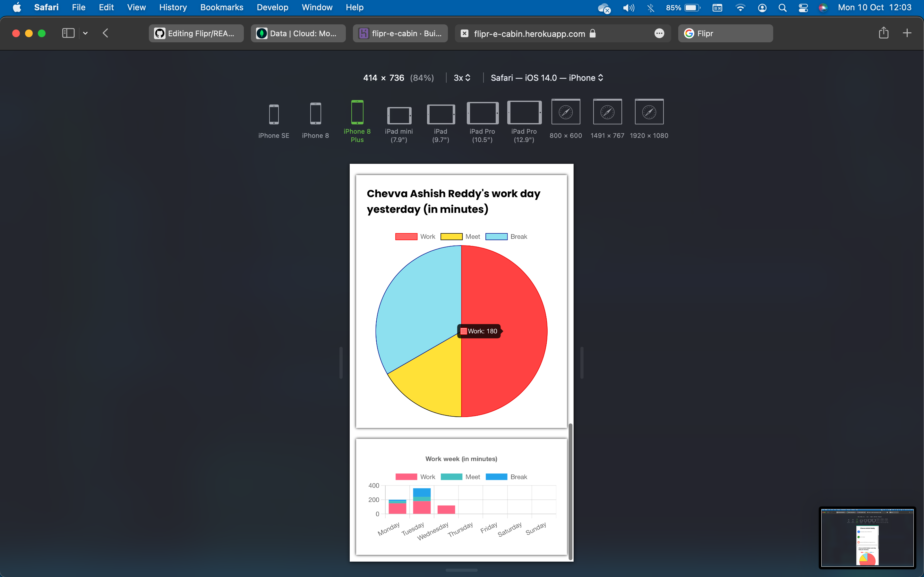The image size is (924, 577).
Task: Select the iPhone SE device icon
Action: click(x=274, y=114)
